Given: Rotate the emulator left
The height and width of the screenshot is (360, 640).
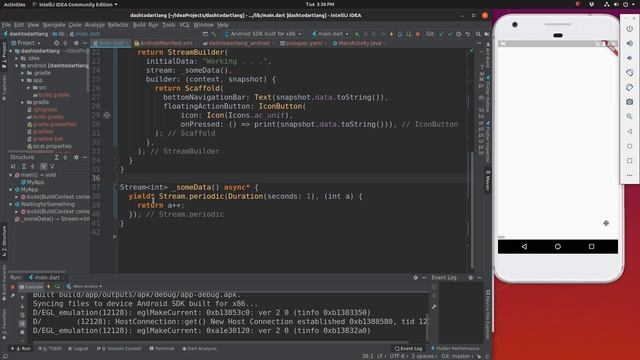Looking at the screenshot, I should pyautogui.click(x=629, y=73).
